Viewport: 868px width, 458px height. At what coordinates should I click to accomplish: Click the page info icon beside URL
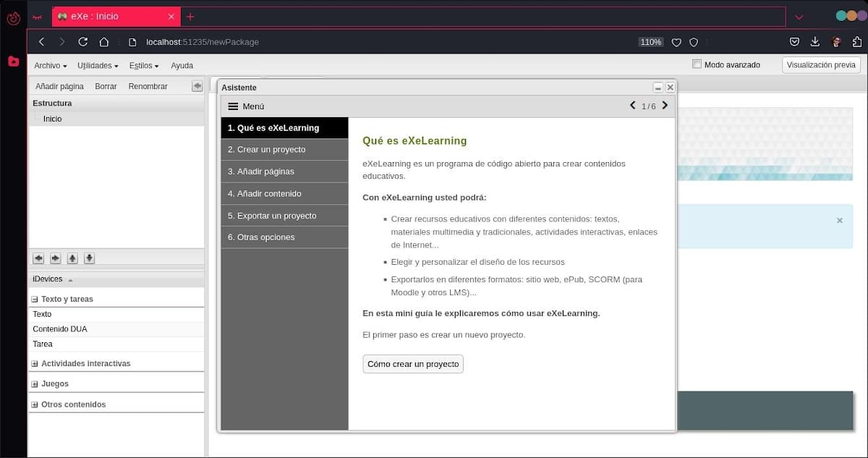pyautogui.click(x=132, y=42)
